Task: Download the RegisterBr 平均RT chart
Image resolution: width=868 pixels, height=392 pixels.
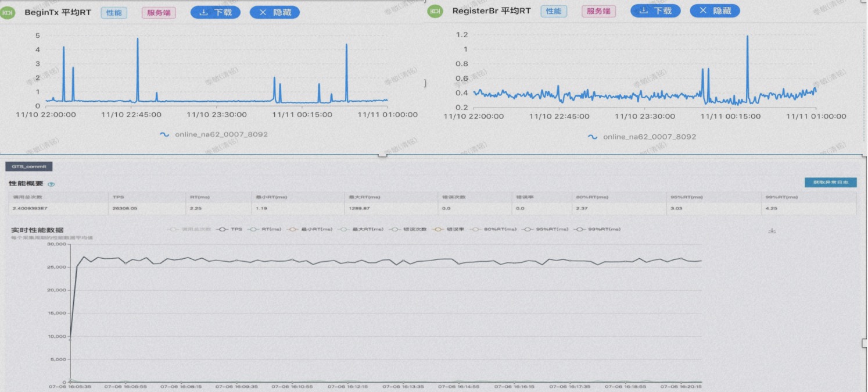Action: point(655,10)
